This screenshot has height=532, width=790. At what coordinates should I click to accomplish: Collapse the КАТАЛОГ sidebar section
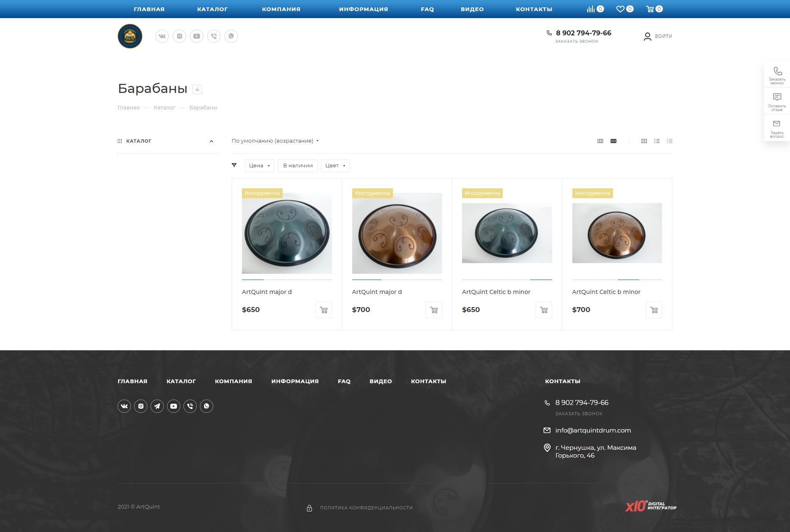pos(211,141)
